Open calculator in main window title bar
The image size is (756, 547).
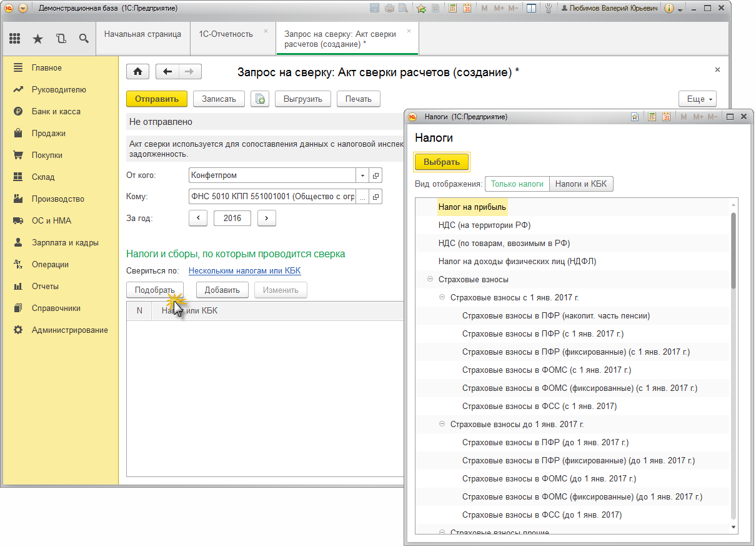454,9
